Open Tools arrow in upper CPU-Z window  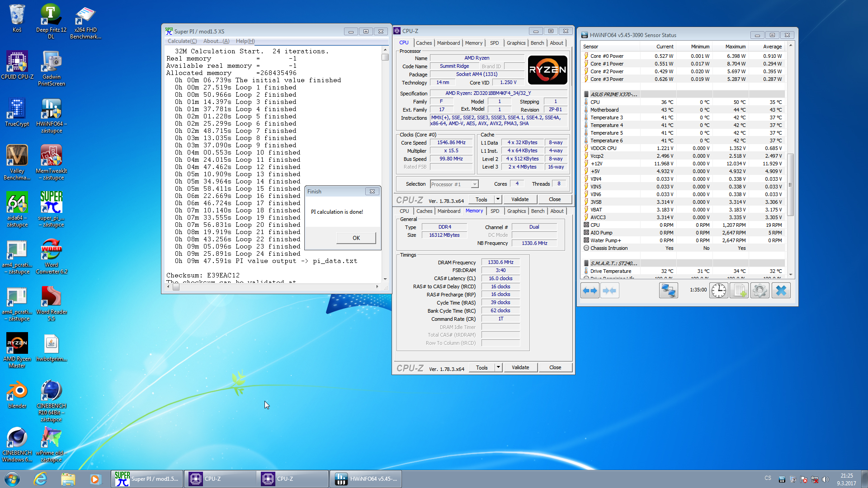pyautogui.click(x=498, y=199)
